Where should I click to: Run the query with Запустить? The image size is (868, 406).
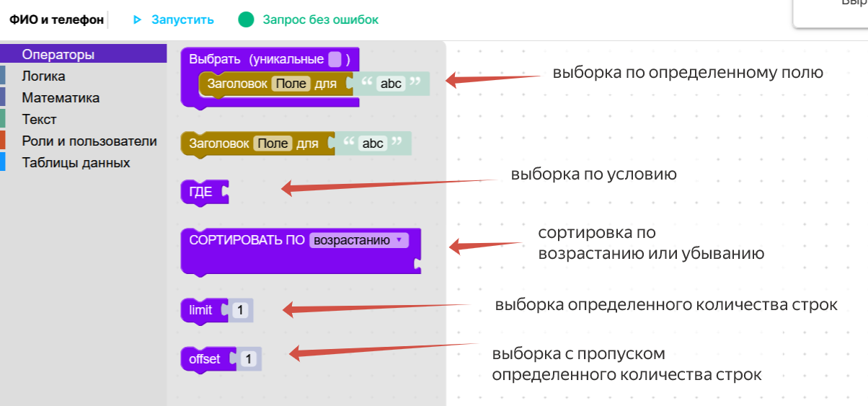point(182,20)
